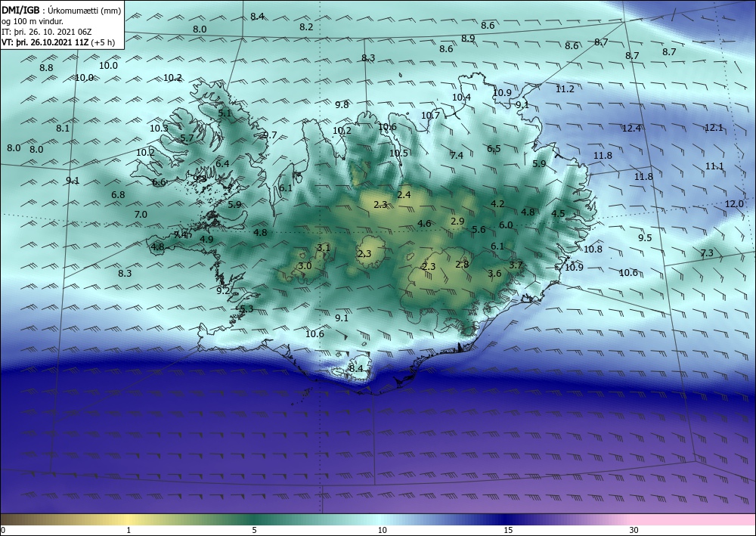756x536 pixels.
Task: Click the 6.8 value on the map
Action: tap(118, 195)
